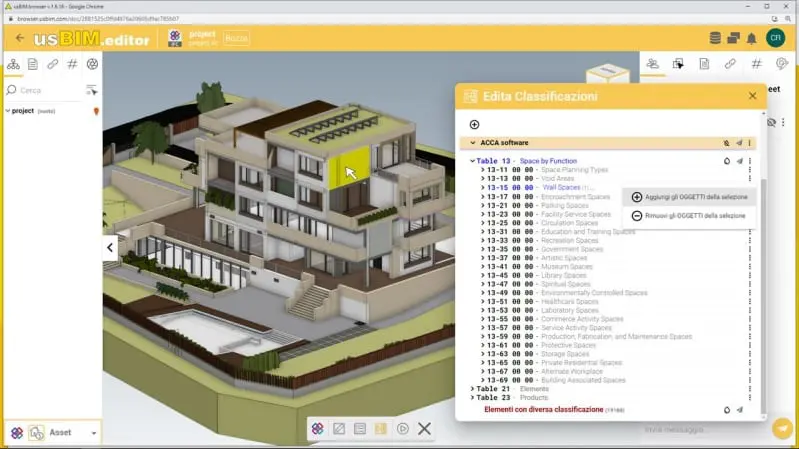The height and width of the screenshot is (449, 799).
Task: Collapse the project tree node
Action: pos(7,111)
